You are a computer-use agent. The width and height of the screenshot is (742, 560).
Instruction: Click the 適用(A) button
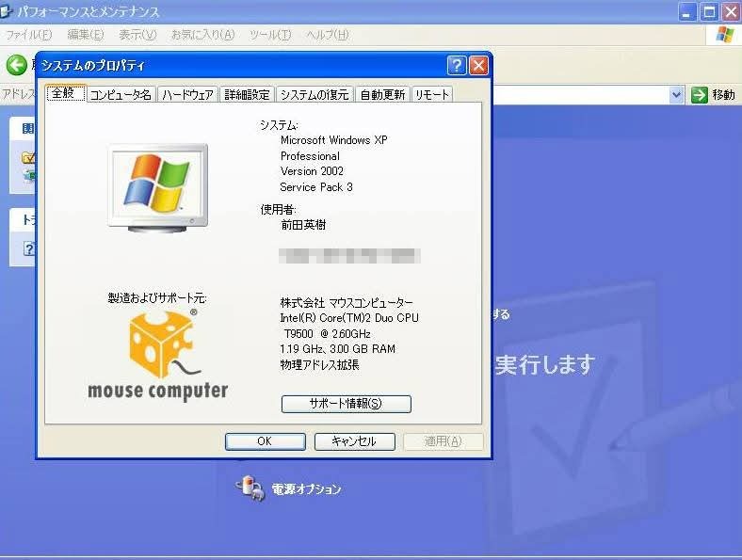pos(443,441)
